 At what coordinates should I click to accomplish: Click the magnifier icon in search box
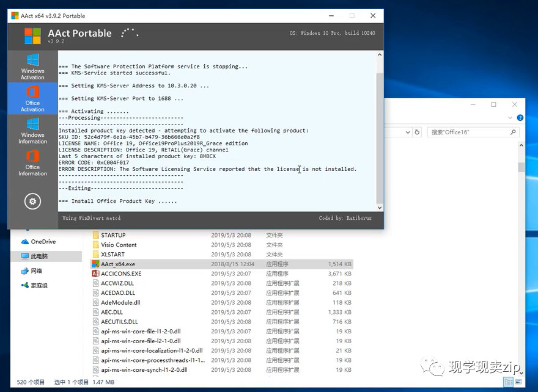(514, 132)
